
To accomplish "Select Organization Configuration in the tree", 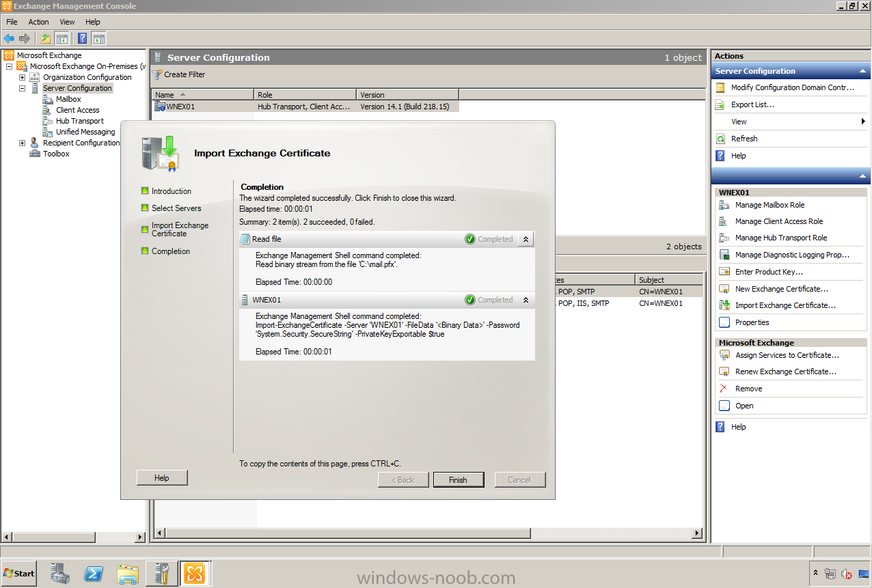I will coord(87,77).
